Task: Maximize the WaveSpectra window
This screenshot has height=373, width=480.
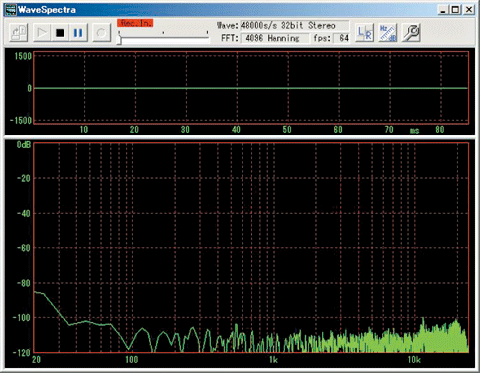Action: coord(455,10)
